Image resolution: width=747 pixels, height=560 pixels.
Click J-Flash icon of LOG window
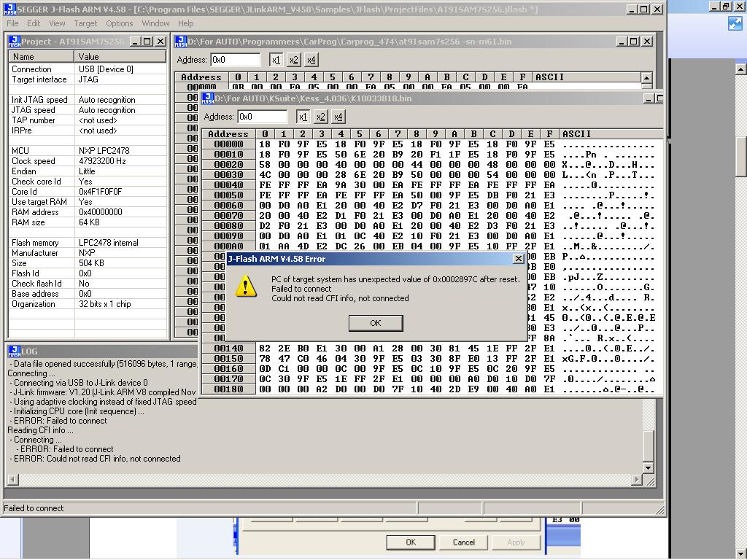click(15, 351)
